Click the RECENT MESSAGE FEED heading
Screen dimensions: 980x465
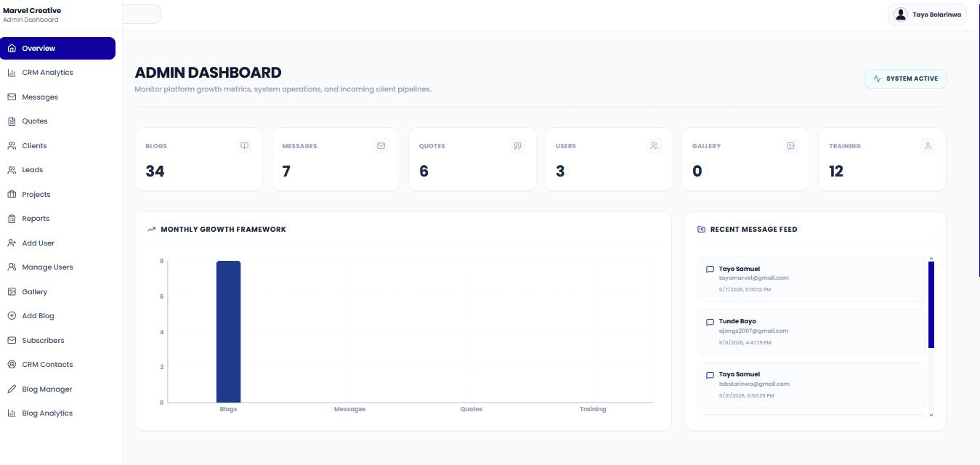[x=753, y=230]
